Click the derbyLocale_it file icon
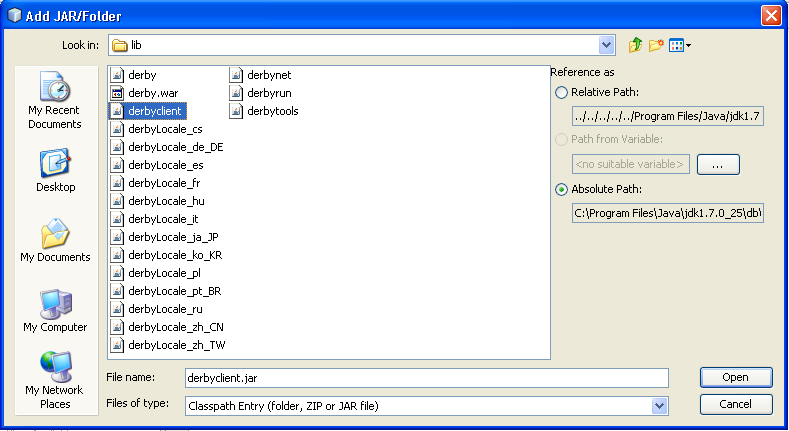789x431 pixels. coord(117,219)
